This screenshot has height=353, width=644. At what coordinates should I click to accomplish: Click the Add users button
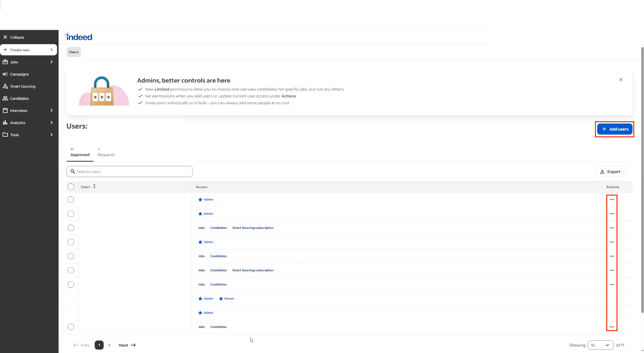point(614,129)
